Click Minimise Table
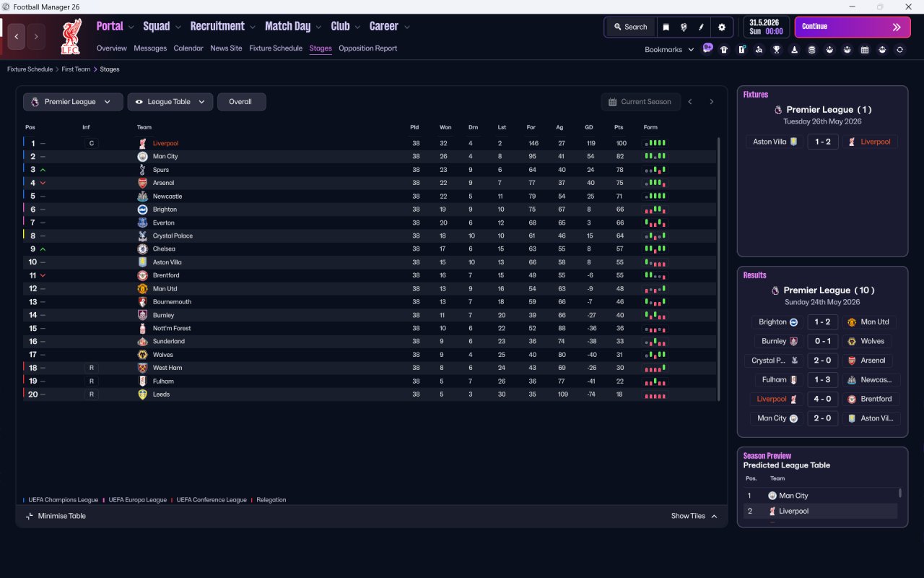The width and height of the screenshot is (924, 578). coord(56,516)
